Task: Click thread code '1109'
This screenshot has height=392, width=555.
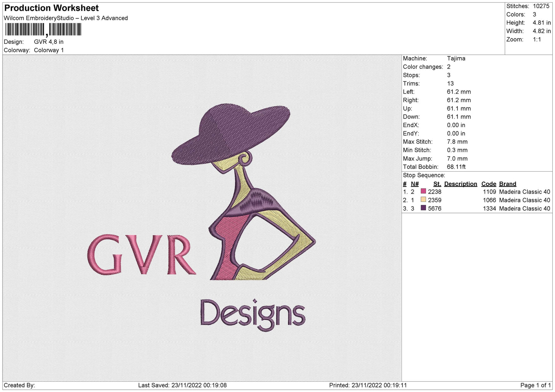Action: pyautogui.click(x=490, y=192)
